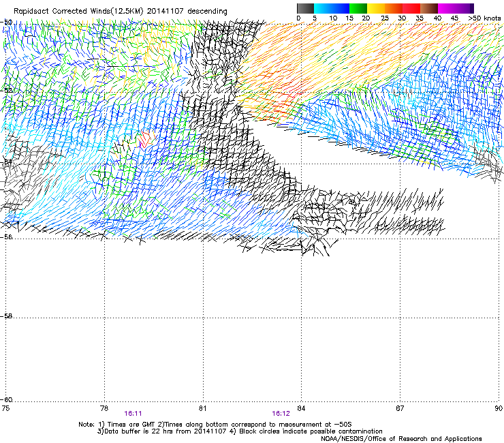Click the '>50 knots' legend label
This screenshot has height=443, width=504.
[x=484, y=18]
